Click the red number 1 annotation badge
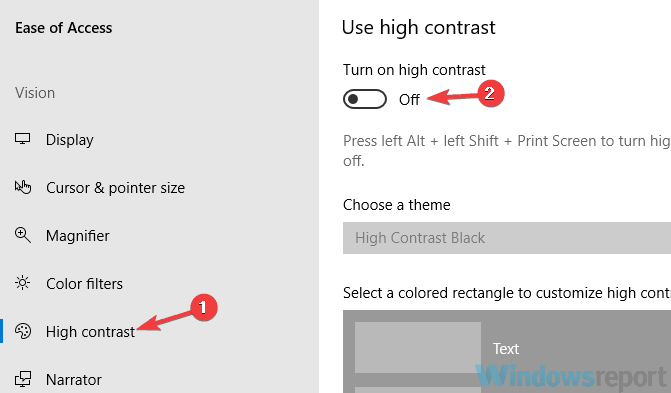671x393 pixels. pos(204,307)
